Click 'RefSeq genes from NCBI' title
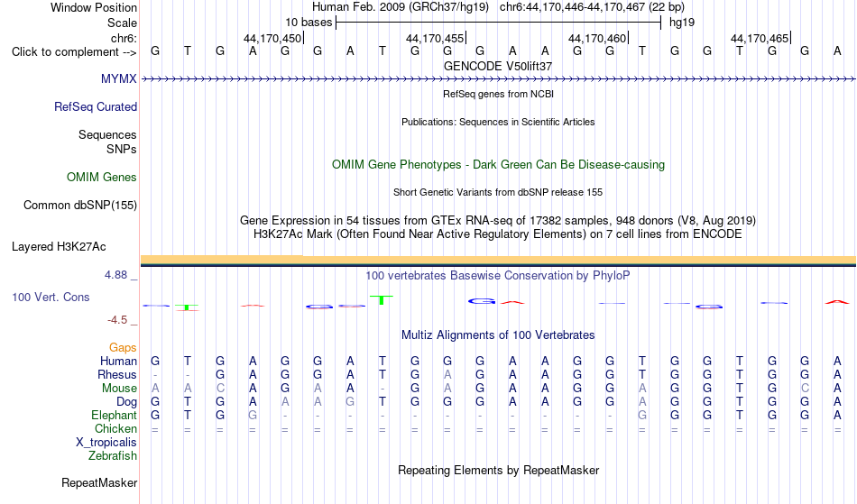The width and height of the screenshot is (857, 504). click(498, 94)
